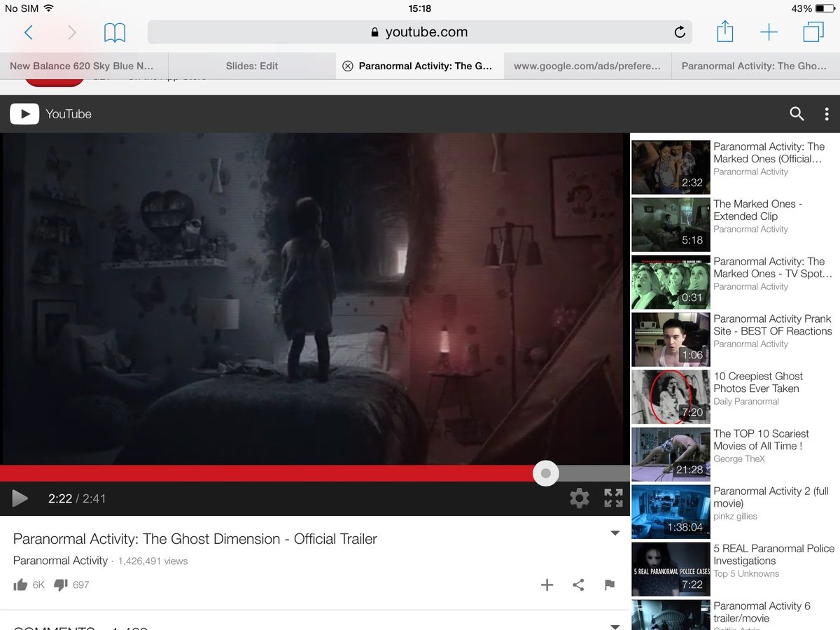Tap the YouTube logo icon
The height and width of the screenshot is (630, 840).
(24, 114)
